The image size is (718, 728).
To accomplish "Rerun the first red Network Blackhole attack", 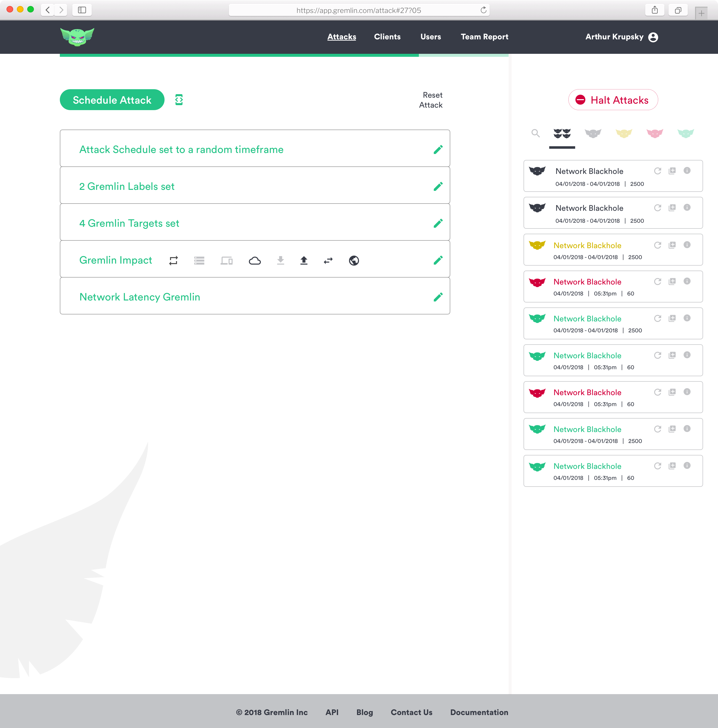I will tap(658, 282).
